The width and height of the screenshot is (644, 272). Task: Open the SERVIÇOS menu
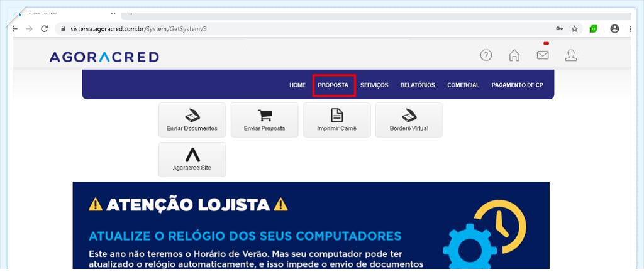(374, 85)
